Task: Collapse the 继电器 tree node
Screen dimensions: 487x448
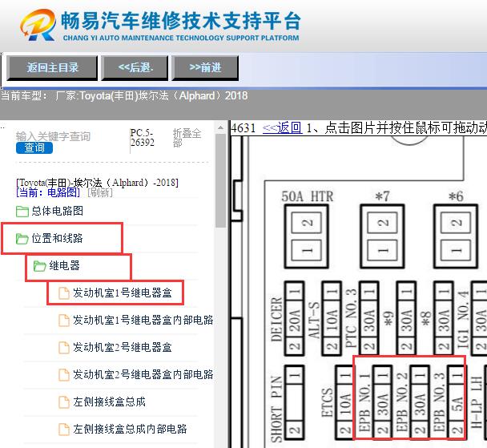Action: click(x=64, y=265)
